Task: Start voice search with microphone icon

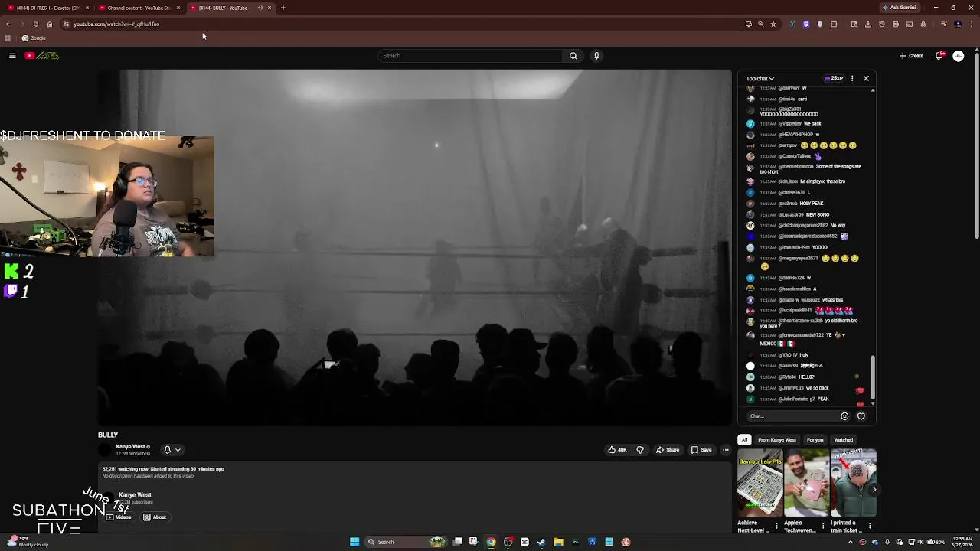Action: (x=596, y=55)
